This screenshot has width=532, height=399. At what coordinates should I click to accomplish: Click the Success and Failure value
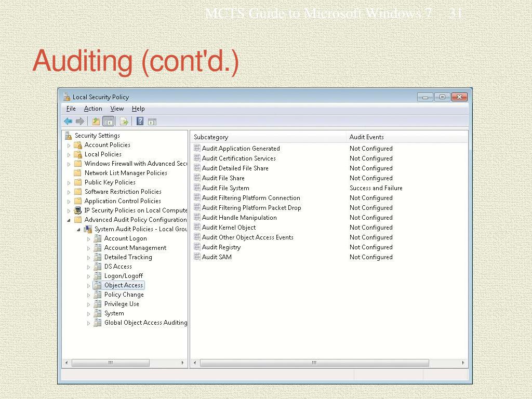[376, 188]
